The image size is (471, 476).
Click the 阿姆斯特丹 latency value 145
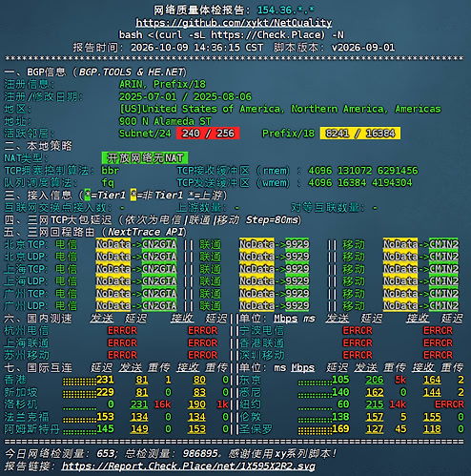pyautogui.click(x=105, y=429)
